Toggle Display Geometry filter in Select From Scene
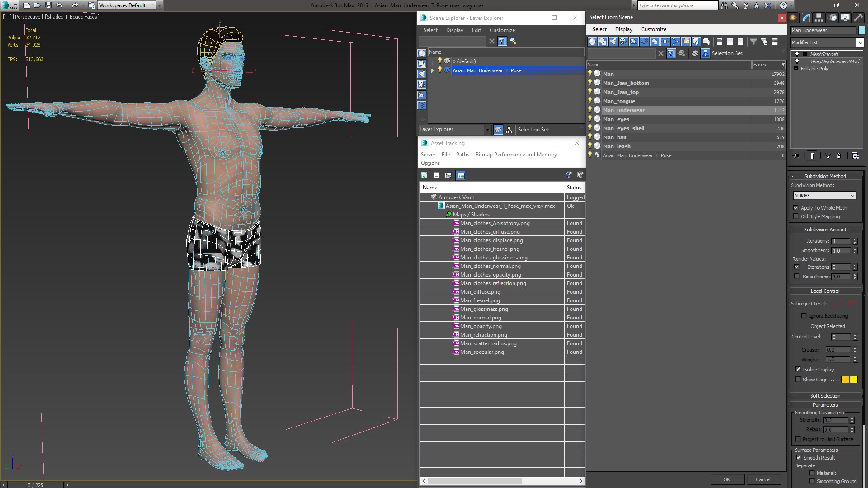This screenshot has height=488, width=868. 592,42
